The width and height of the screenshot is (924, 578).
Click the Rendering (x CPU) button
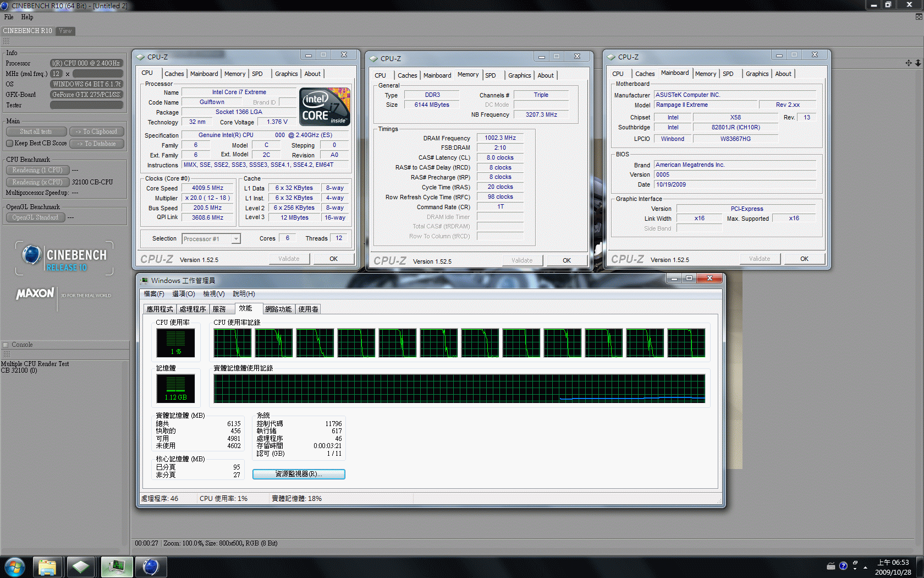[37, 182]
